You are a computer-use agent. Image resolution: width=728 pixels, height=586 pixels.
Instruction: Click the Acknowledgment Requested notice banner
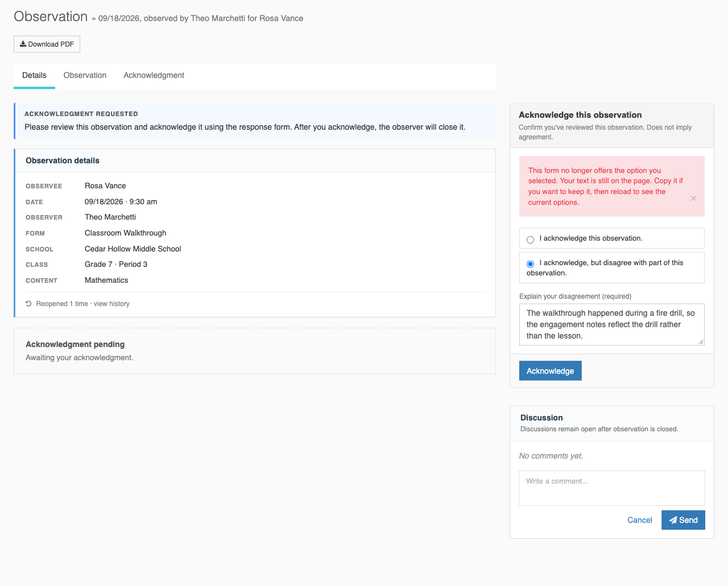(255, 121)
